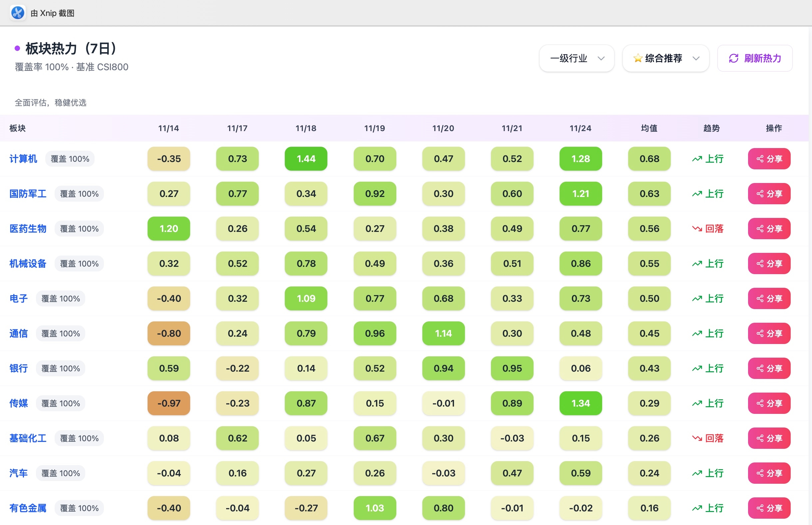Click the 回落 trend icon for 基础化工
The height and width of the screenshot is (525, 812).
(x=697, y=438)
